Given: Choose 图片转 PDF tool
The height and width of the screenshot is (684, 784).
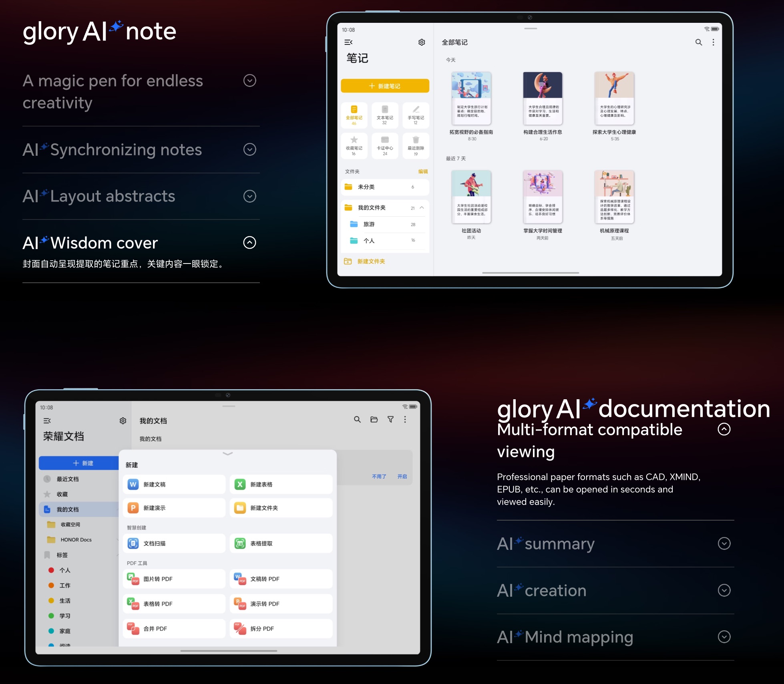Looking at the screenshot, I should (x=174, y=579).
